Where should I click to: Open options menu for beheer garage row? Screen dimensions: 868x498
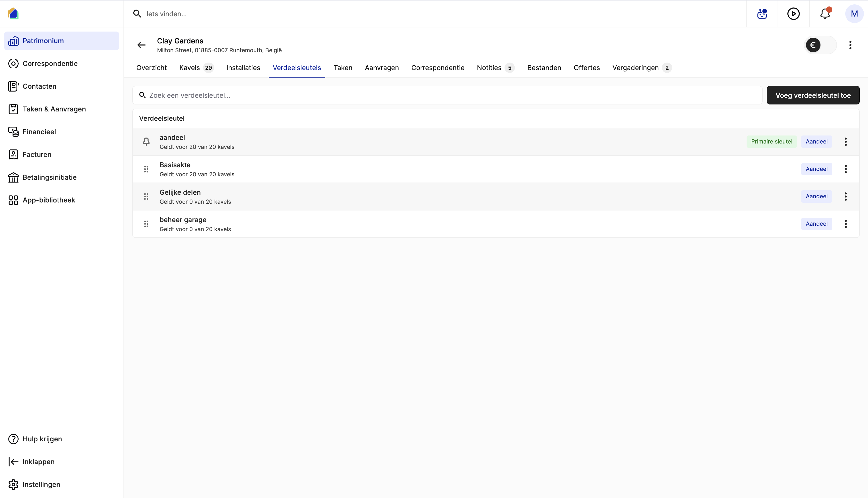point(846,224)
